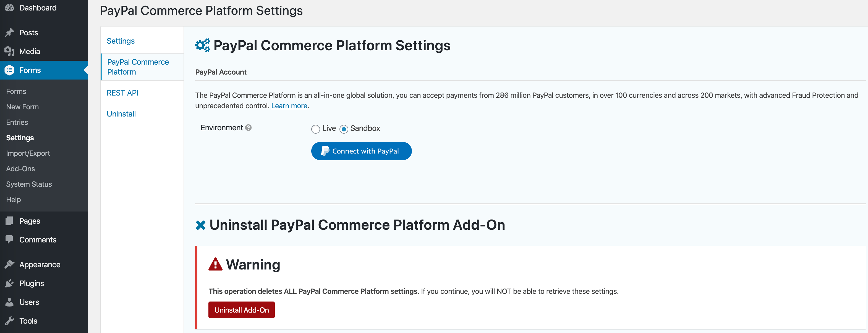Open Help in the Forms submenu

tap(14, 200)
